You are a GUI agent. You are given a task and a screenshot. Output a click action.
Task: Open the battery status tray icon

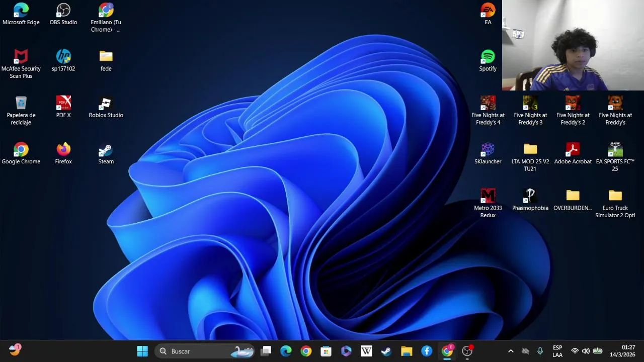click(598, 351)
